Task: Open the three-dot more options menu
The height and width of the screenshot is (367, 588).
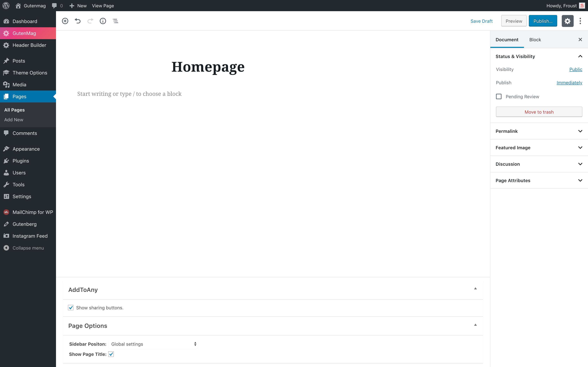Action: (x=580, y=21)
